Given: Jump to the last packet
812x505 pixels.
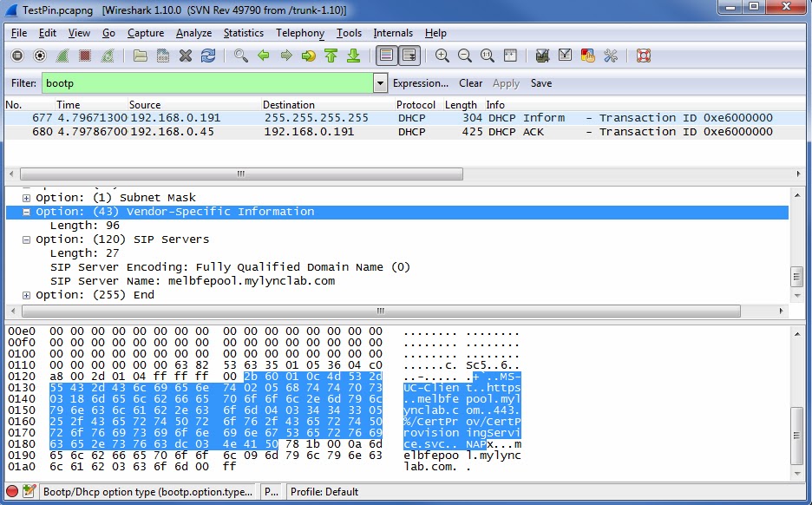Looking at the screenshot, I should [354, 56].
